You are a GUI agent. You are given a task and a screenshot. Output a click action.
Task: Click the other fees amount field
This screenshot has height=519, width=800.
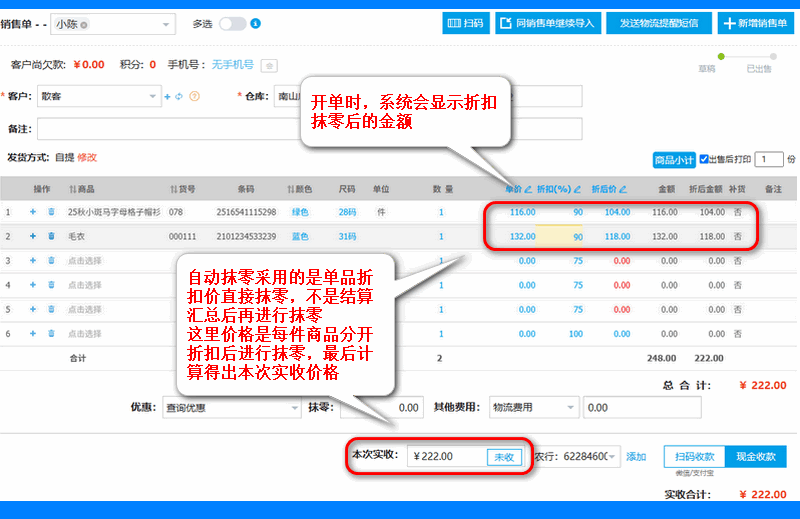tap(642, 407)
